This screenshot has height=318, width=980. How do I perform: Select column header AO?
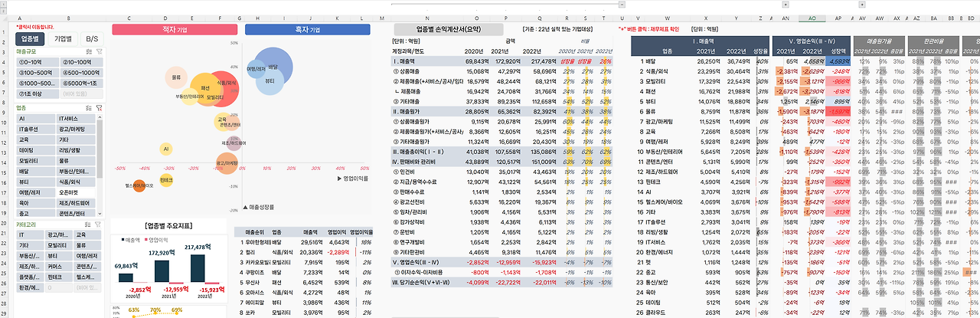812,18
